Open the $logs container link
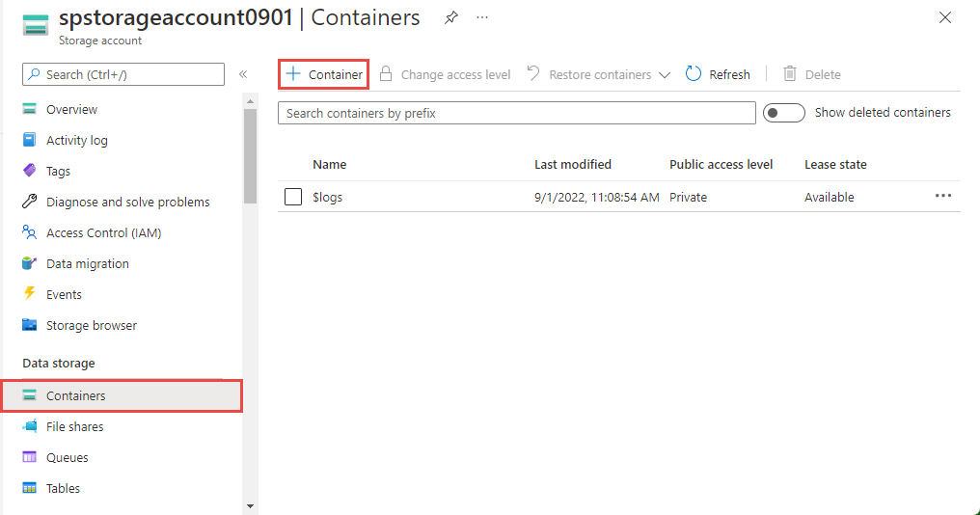The width and height of the screenshot is (980, 515). [328, 197]
